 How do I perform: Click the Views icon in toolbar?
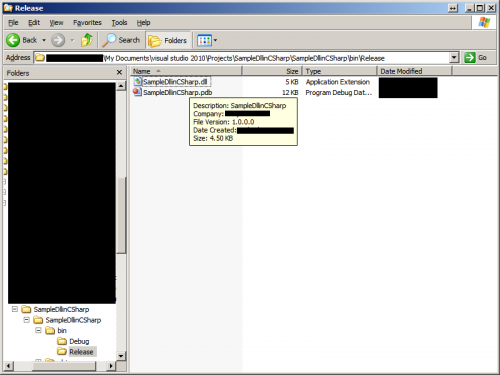pos(204,40)
